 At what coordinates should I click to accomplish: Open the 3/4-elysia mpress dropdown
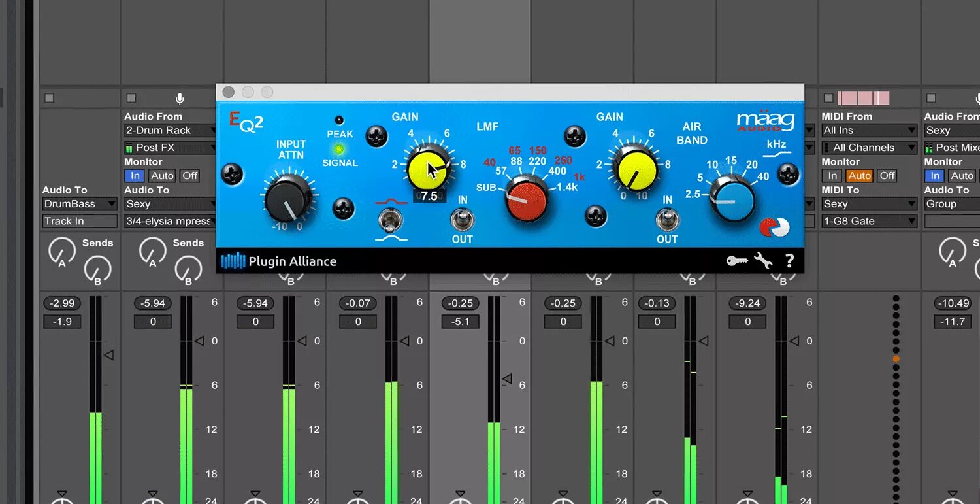[x=170, y=221]
